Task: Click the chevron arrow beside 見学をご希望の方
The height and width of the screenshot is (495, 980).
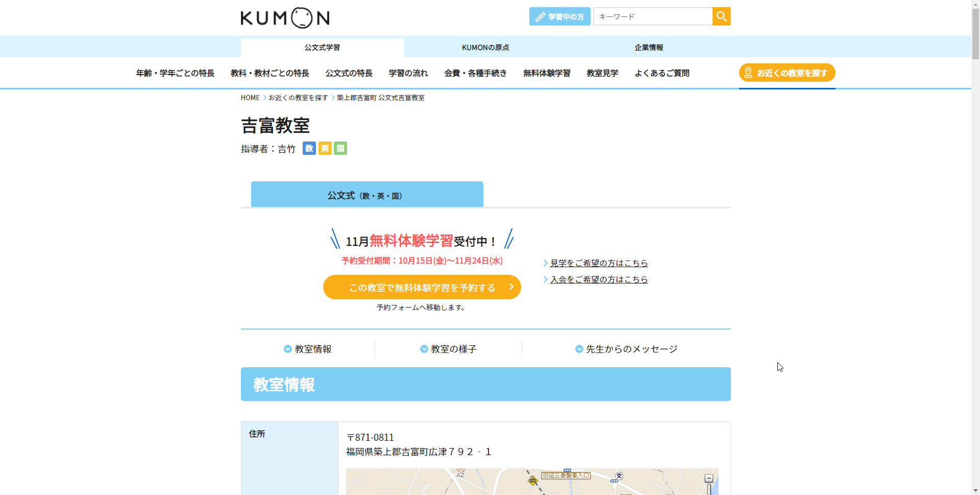Action: pyautogui.click(x=546, y=263)
